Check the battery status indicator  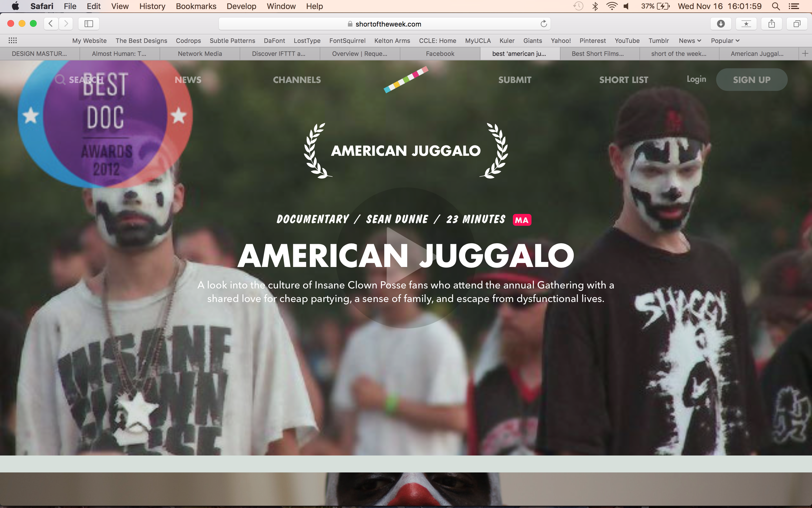[655, 6]
